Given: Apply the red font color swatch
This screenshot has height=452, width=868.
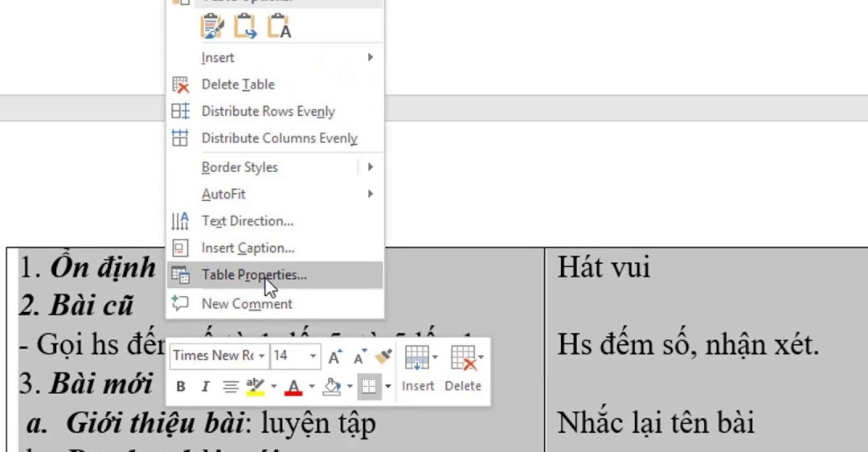Looking at the screenshot, I should [293, 388].
